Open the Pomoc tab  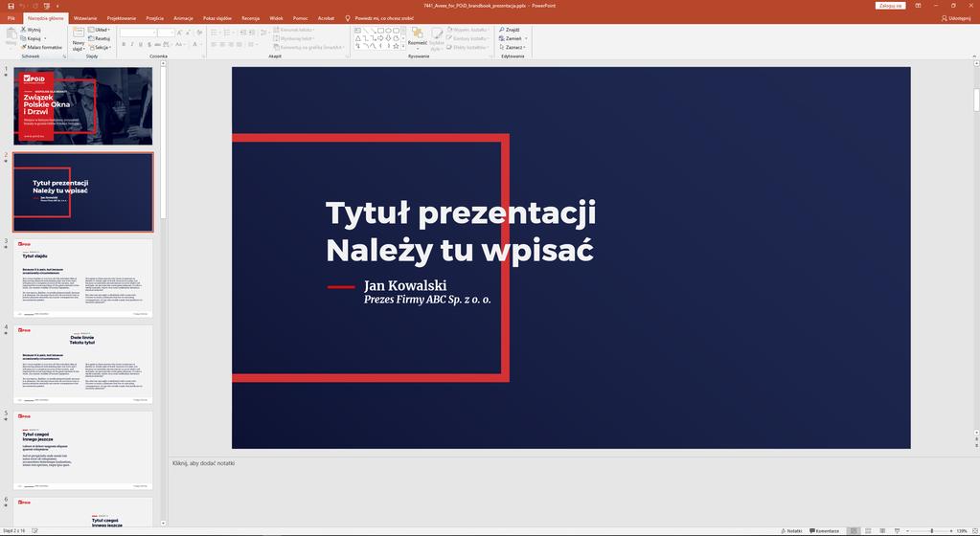(x=301, y=18)
